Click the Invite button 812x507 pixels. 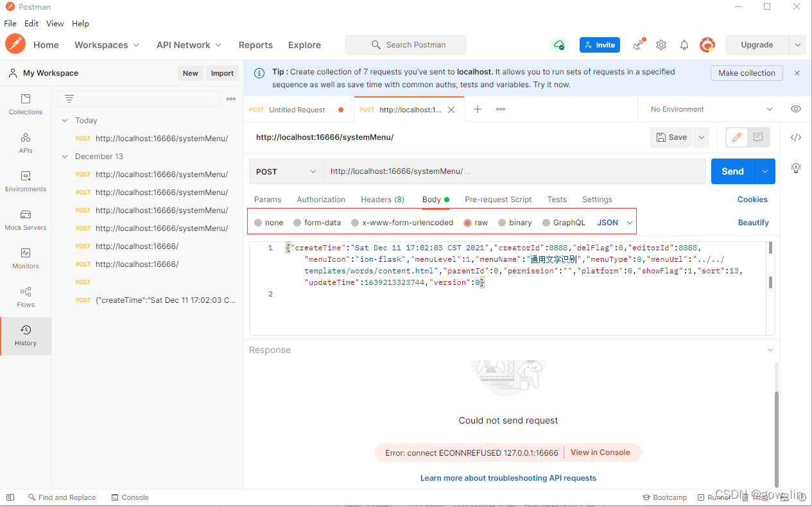coord(600,45)
